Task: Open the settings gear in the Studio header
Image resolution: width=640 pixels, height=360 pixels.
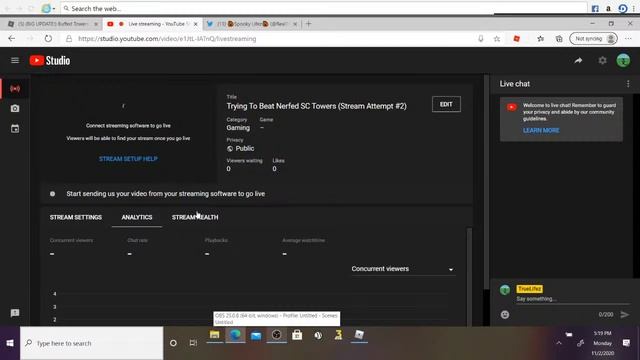Action: (602, 60)
